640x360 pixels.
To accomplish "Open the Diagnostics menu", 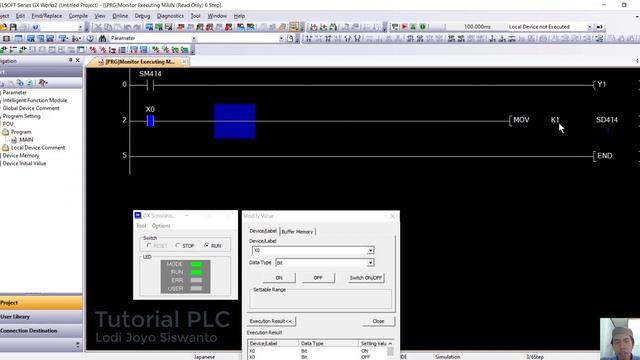I will [170, 16].
